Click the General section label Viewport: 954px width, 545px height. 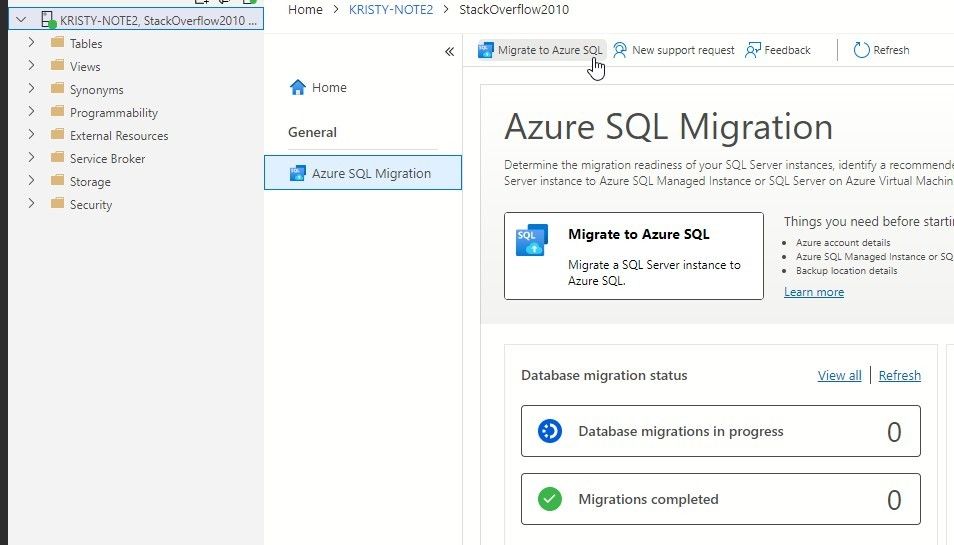click(312, 132)
